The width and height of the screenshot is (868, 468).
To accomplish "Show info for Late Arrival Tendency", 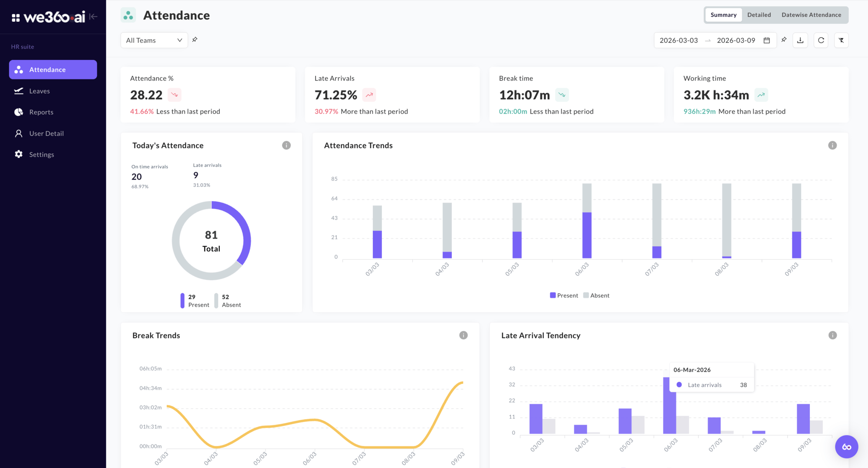I will click(x=832, y=335).
